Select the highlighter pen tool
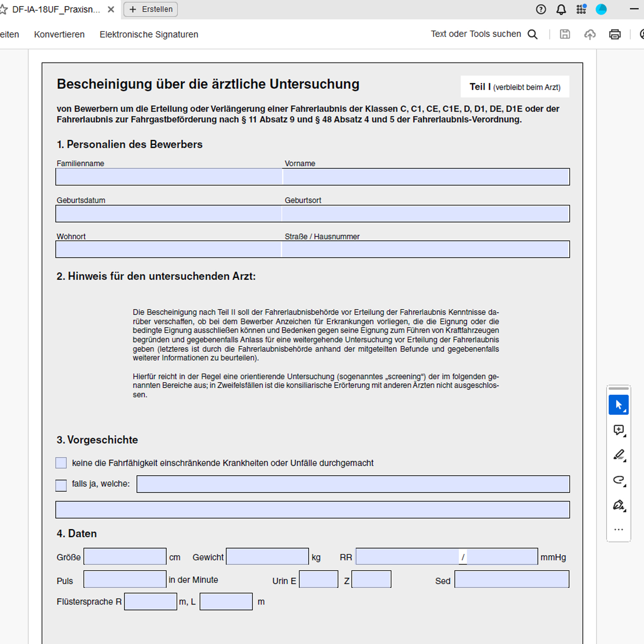 tap(619, 455)
